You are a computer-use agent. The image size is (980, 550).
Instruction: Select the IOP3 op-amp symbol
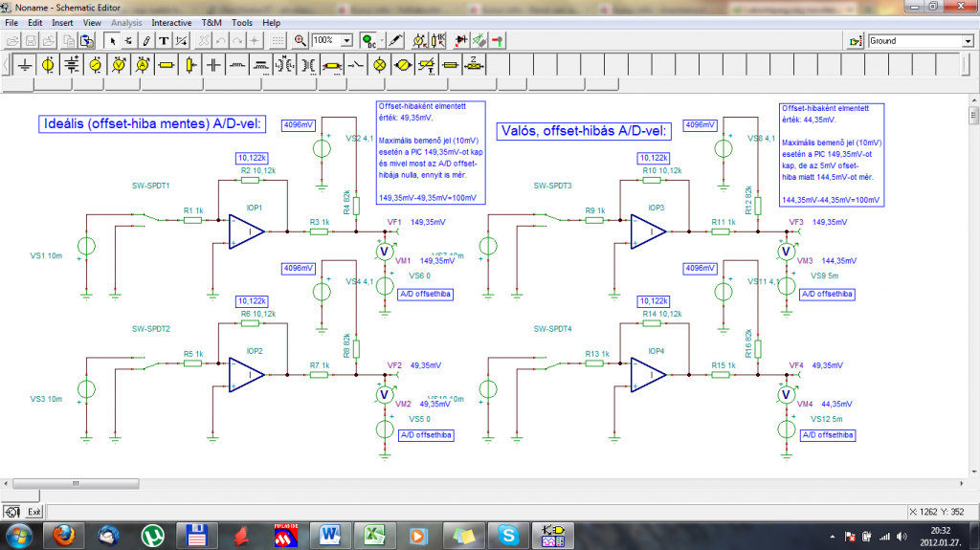(648, 231)
